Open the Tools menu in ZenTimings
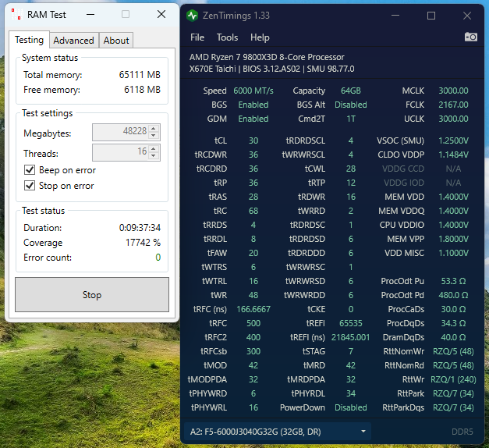The image size is (489, 448). 227,37
